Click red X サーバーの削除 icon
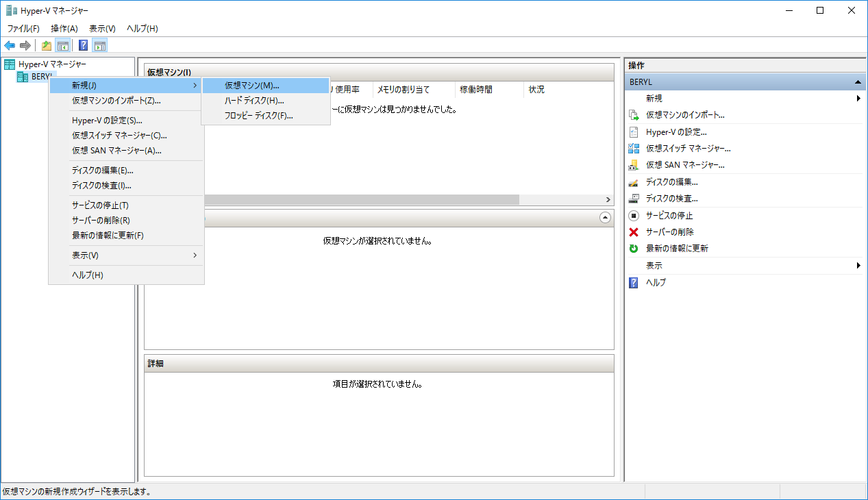 click(x=634, y=232)
